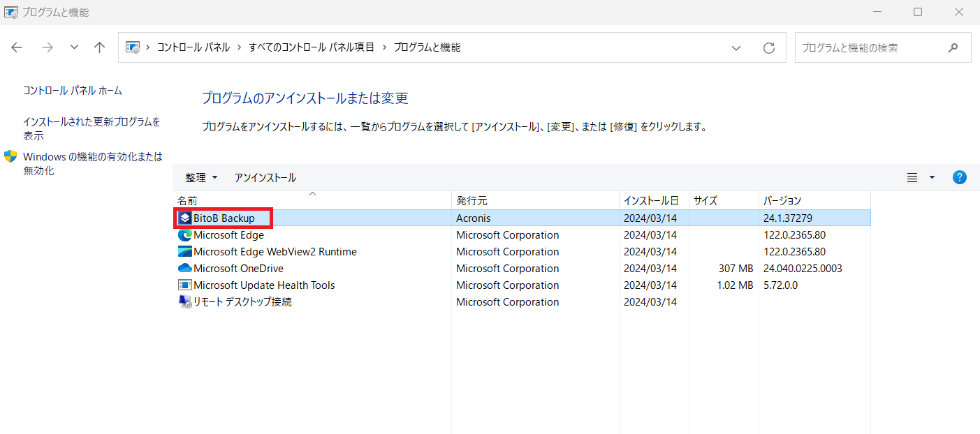Image resolution: width=980 pixels, height=434 pixels.
Task: Click the window title bar program icon
Action: [x=11, y=12]
